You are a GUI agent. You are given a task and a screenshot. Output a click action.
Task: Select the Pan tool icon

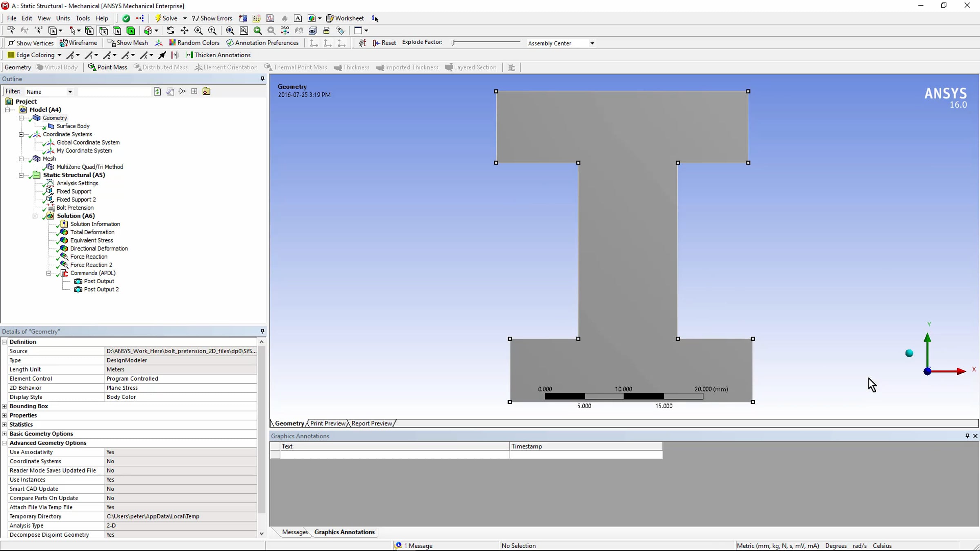[185, 31]
